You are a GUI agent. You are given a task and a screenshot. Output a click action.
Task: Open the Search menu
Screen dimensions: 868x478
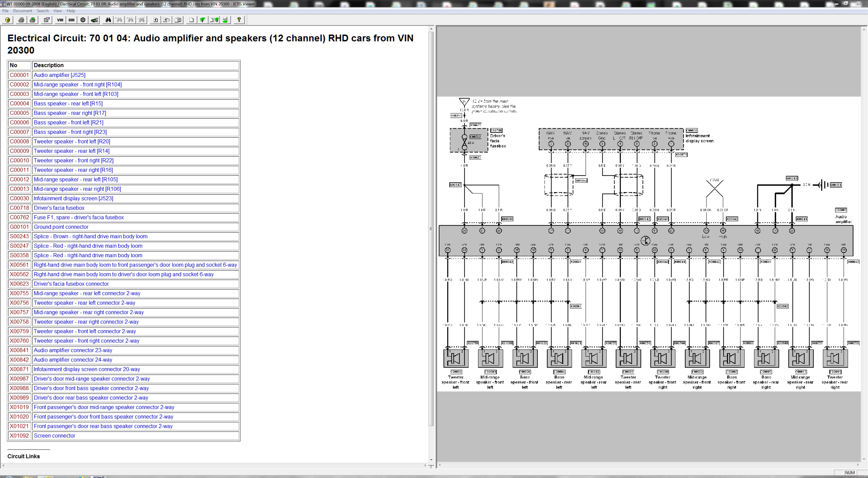[x=42, y=11]
